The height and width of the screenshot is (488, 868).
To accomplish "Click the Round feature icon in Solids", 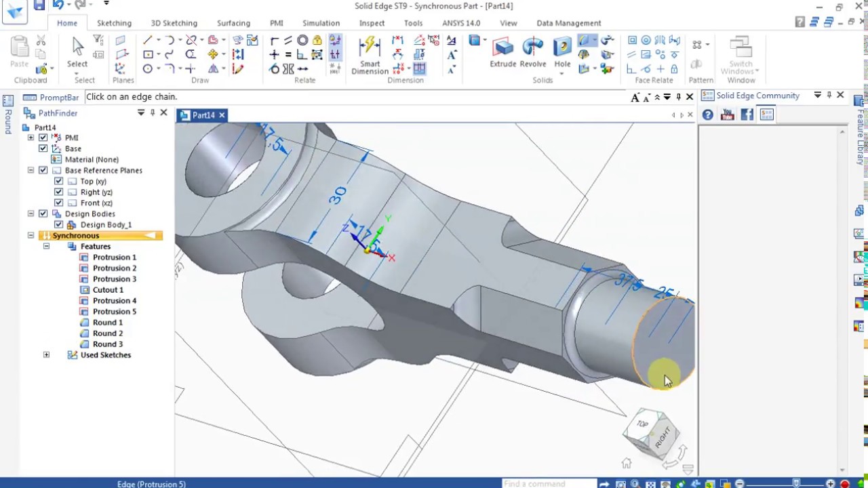I will coord(585,41).
